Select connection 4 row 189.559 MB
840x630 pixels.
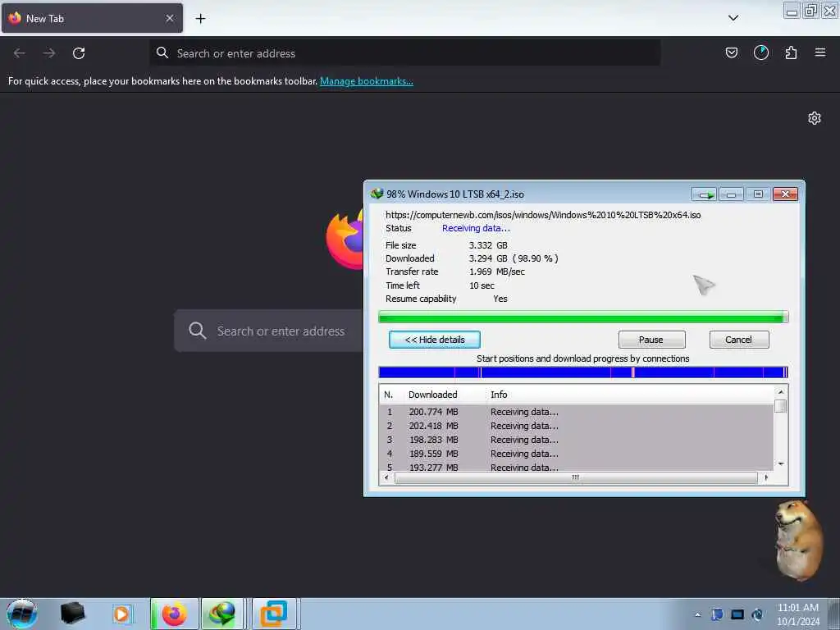(x=577, y=454)
